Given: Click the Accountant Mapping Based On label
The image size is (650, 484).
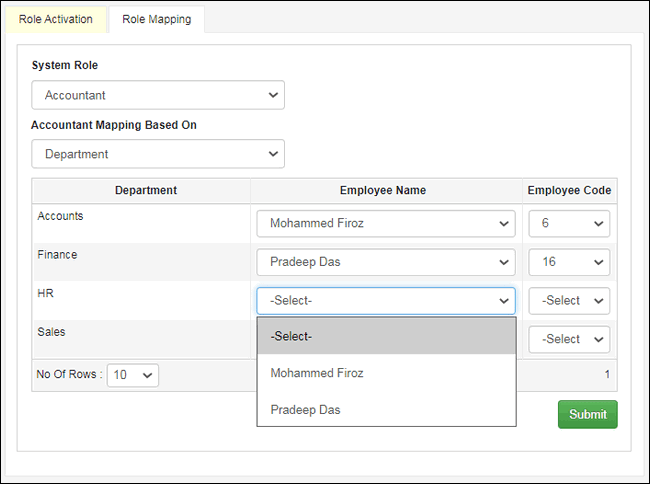Looking at the screenshot, I should click(114, 125).
